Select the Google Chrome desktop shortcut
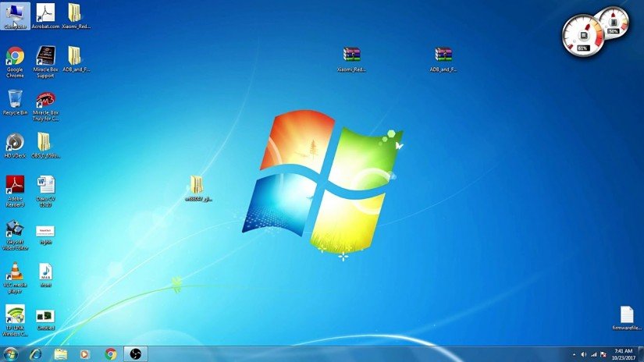This screenshot has width=644, height=362. tap(15, 62)
